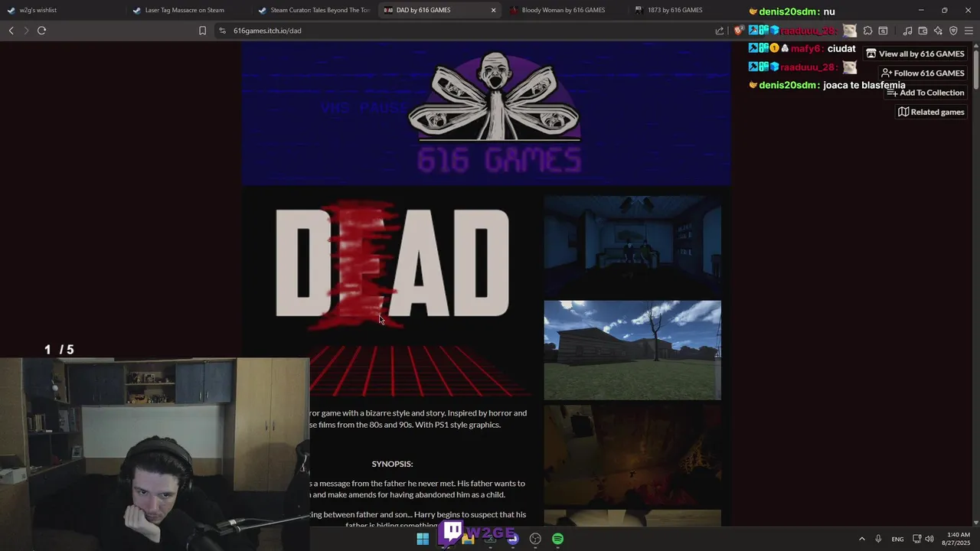Open the volume control in system tray
Image resolution: width=980 pixels, height=551 pixels.
(x=929, y=539)
